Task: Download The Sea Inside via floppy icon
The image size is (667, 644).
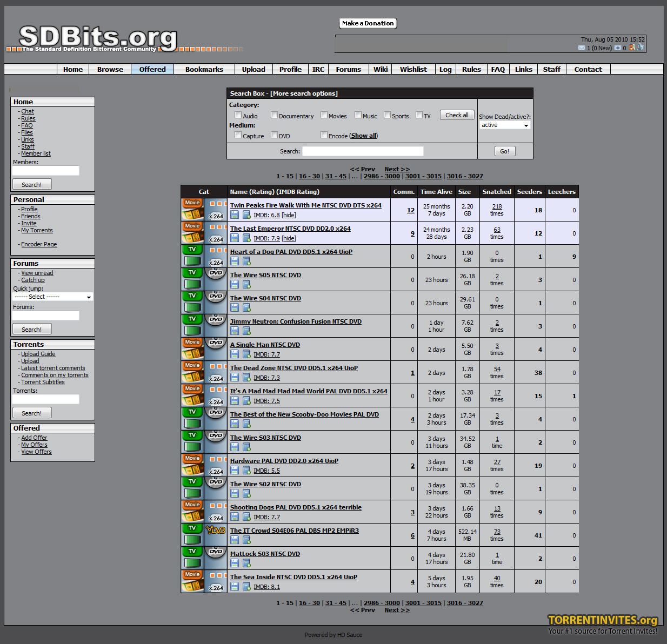Action: pyautogui.click(x=235, y=587)
